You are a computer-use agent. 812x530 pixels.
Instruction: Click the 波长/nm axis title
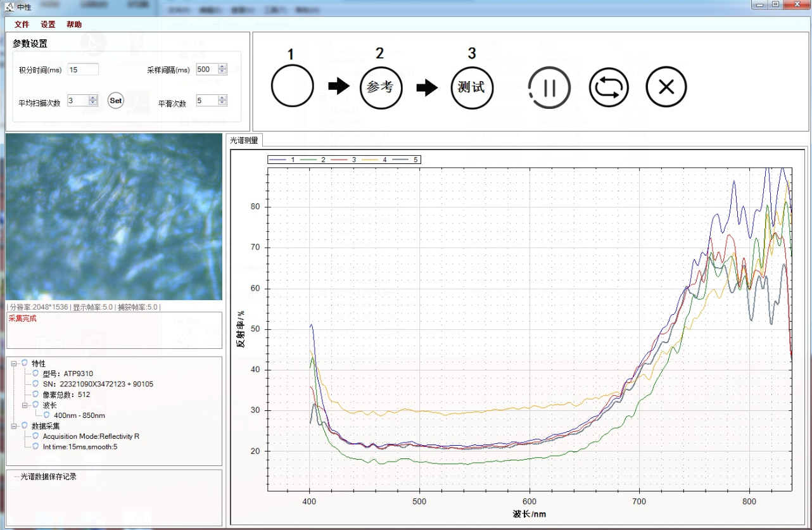click(530, 514)
